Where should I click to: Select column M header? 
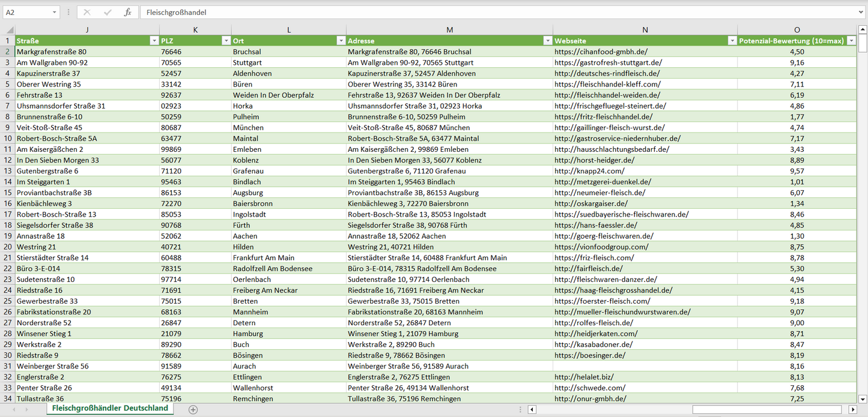(449, 30)
